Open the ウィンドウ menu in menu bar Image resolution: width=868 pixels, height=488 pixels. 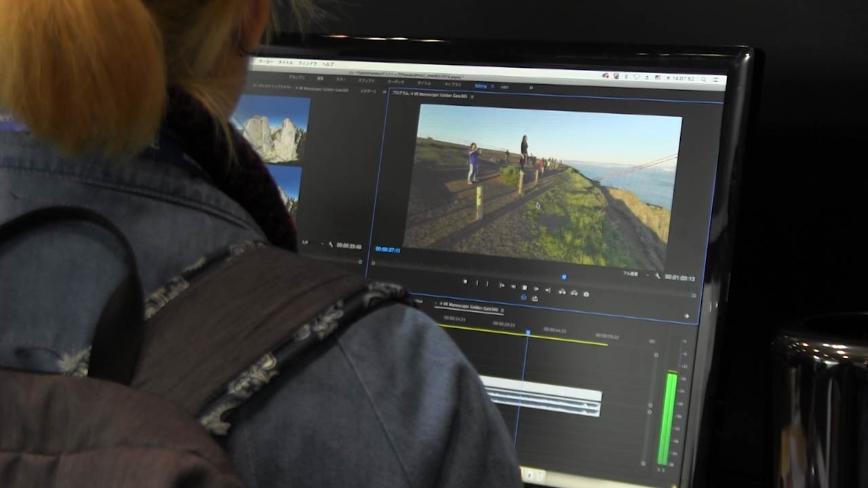(x=308, y=62)
